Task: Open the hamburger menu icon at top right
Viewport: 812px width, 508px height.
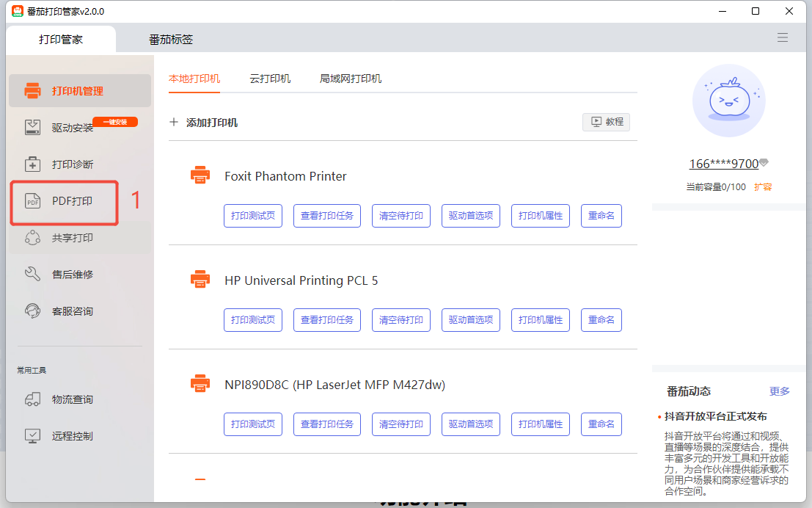Action: (783, 37)
